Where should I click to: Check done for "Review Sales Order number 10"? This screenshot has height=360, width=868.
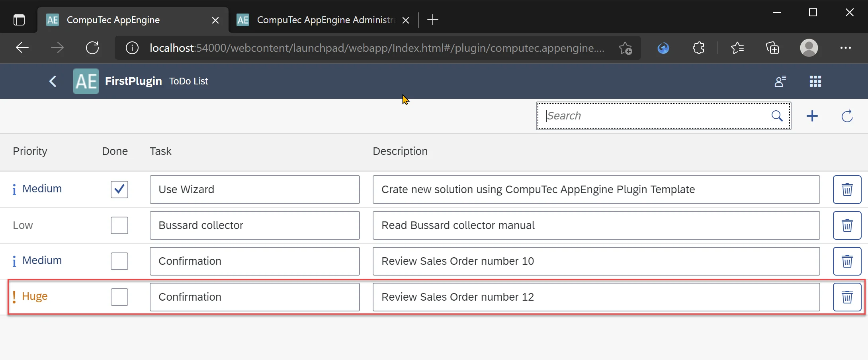click(x=119, y=261)
